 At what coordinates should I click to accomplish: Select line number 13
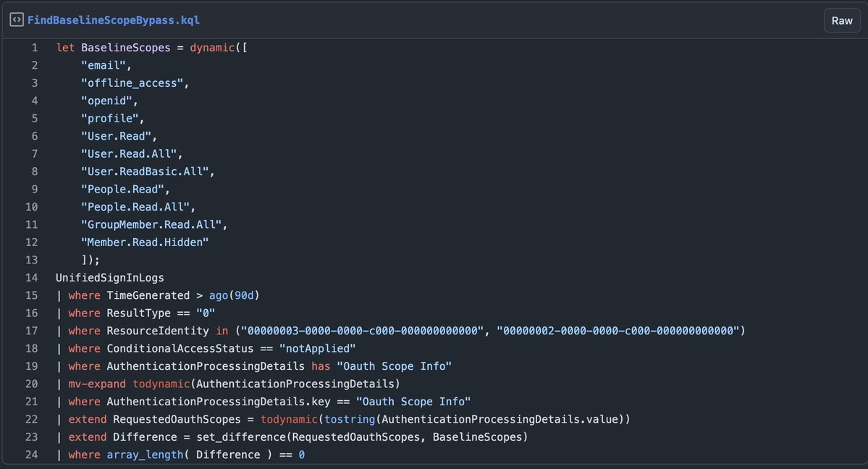coord(32,261)
